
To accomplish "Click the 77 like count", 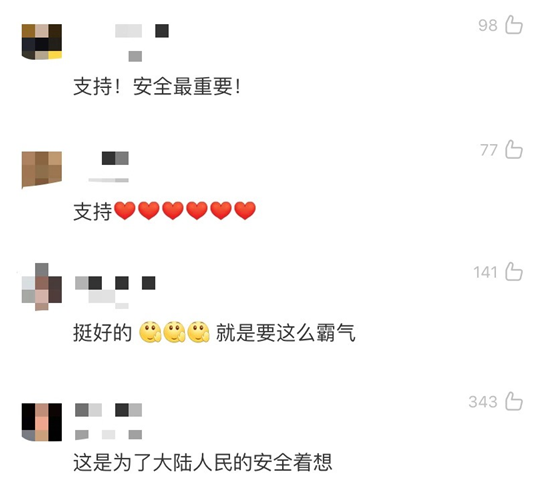I will [x=488, y=150].
